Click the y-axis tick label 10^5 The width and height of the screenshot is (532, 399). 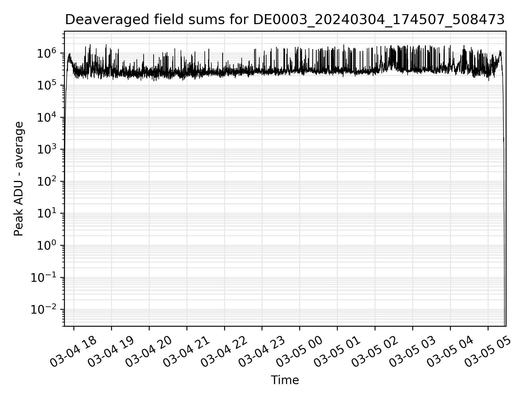(47, 85)
